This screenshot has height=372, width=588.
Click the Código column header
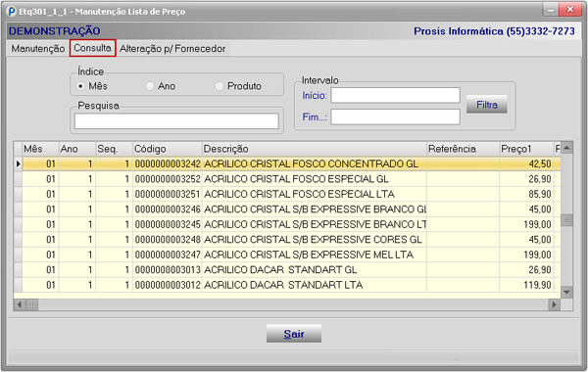(x=168, y=149)
